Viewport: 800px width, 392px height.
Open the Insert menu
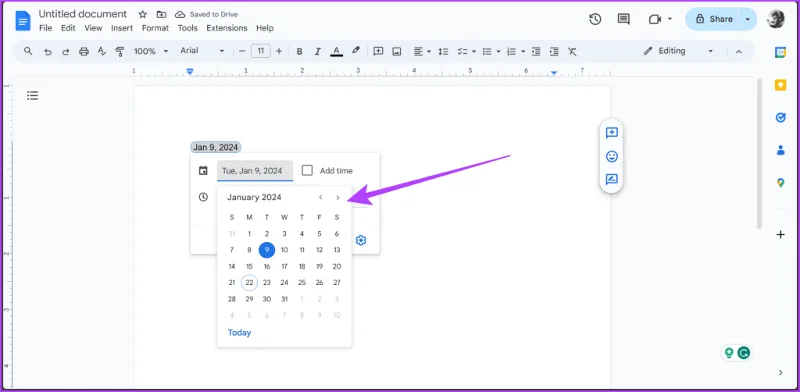tap(122, 28)
